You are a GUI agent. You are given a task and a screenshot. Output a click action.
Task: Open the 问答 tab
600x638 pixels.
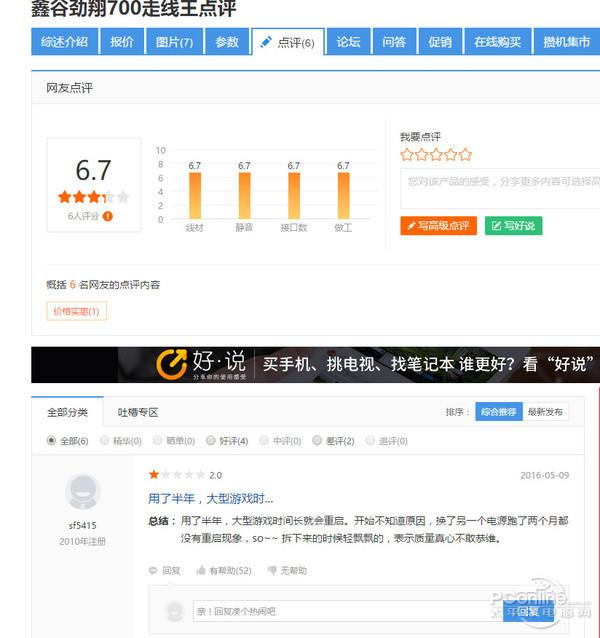(394, 41)
